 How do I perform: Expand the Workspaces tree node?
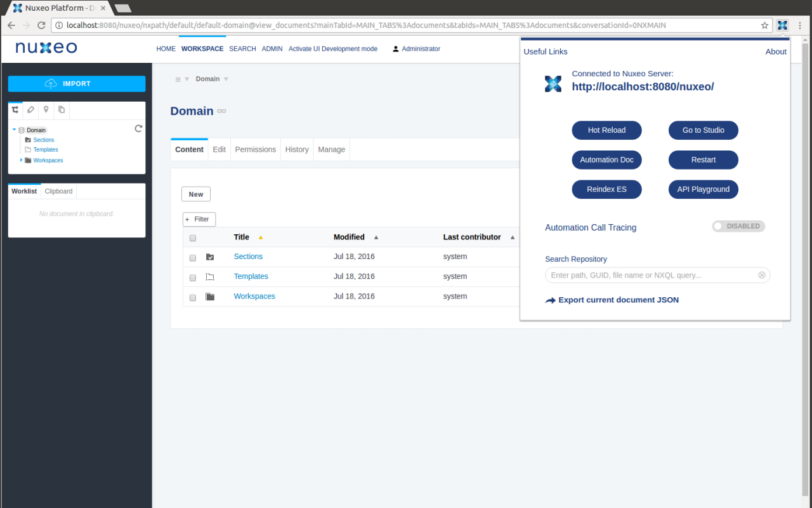click(x=21, y=160)
